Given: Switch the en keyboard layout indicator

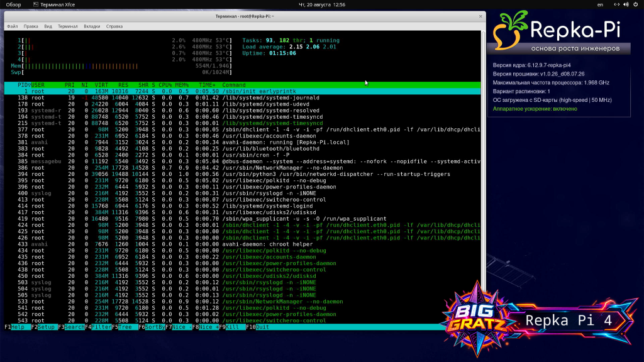Looking at the screenshot, I should tap(600, 4).
